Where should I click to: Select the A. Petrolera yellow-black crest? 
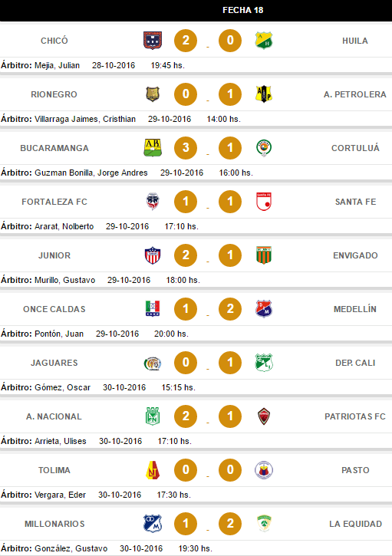[x=264, y=94]
